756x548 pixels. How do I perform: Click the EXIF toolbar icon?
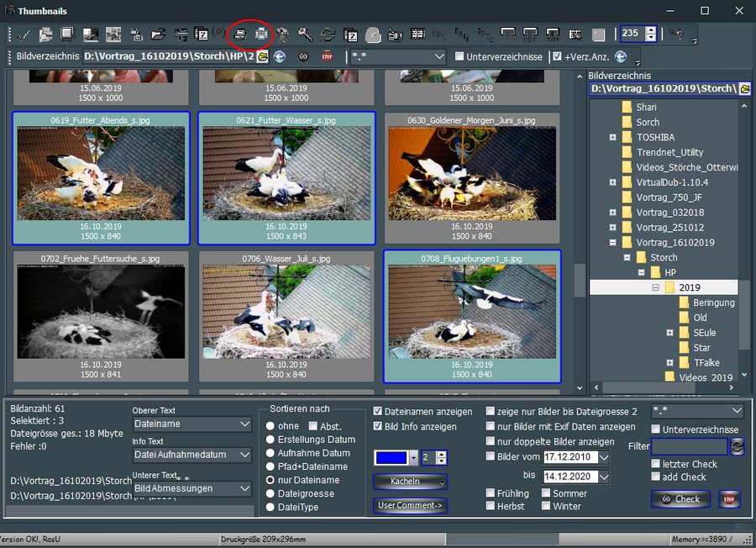(x=461, y=34)
